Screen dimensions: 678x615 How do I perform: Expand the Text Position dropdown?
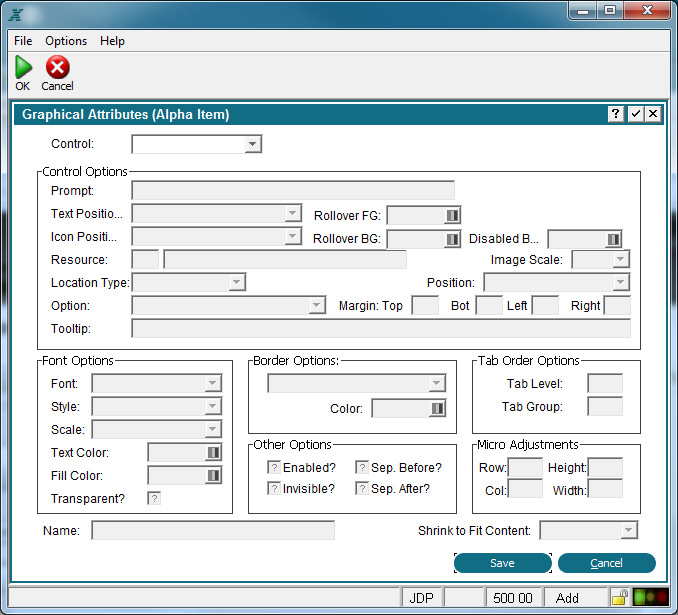click(x=293, y=213)
